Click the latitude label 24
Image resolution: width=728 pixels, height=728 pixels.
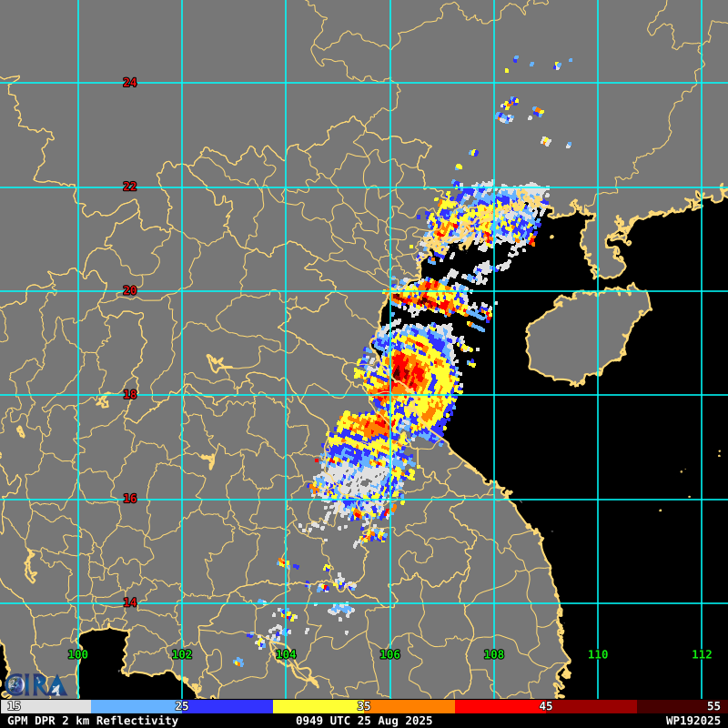130,83
